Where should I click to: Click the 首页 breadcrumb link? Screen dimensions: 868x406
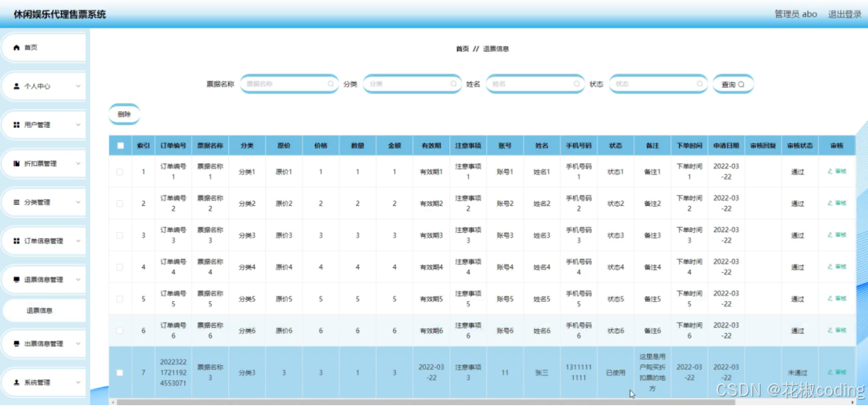(x=463, y=49)
